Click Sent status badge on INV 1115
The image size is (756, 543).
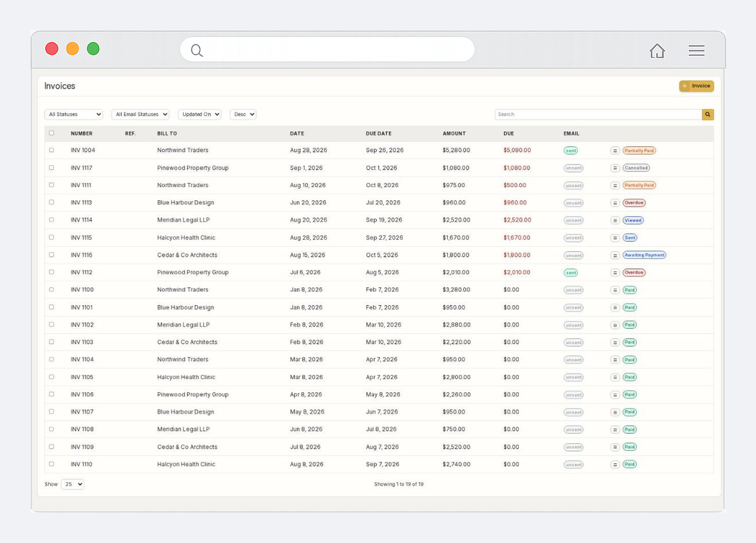(630, 238)
